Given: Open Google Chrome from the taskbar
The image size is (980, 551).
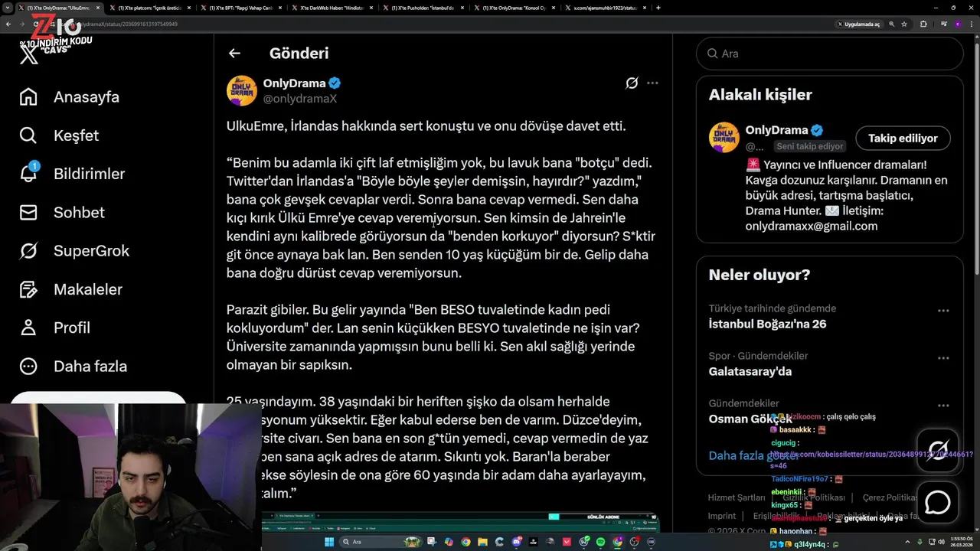Looking at the screenshot, I should [x=465, y=542].
